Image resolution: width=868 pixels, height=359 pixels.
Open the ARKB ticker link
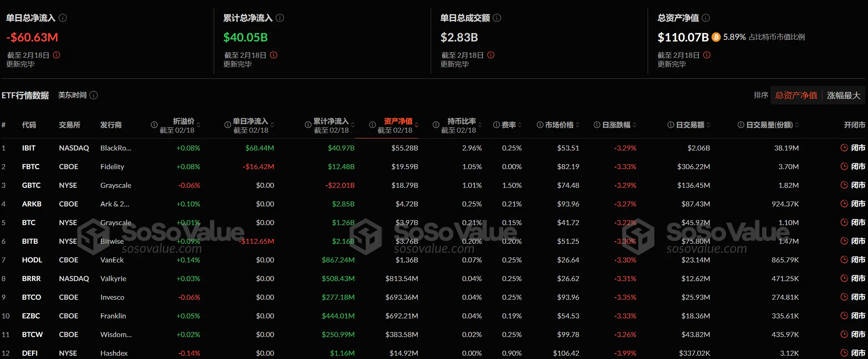click(32, 204)
